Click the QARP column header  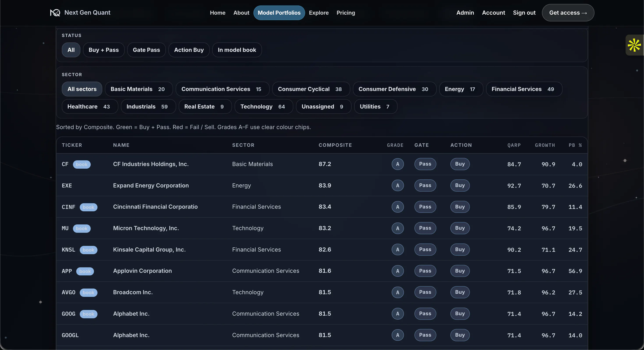(x=514, y=145)
